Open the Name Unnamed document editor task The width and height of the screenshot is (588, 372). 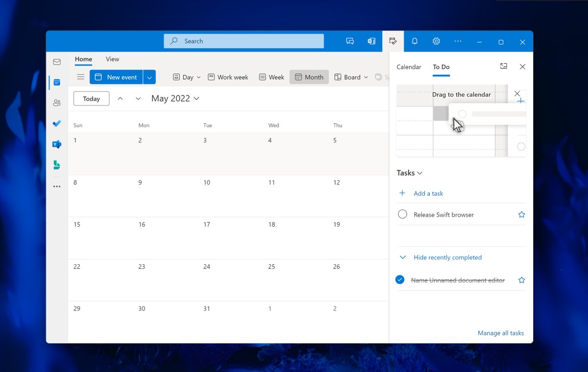pyautogui.click(x=458, y=280)
